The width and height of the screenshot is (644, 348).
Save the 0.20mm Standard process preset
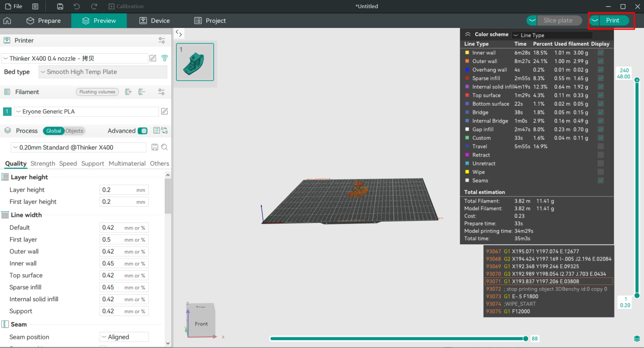[155, 147]
